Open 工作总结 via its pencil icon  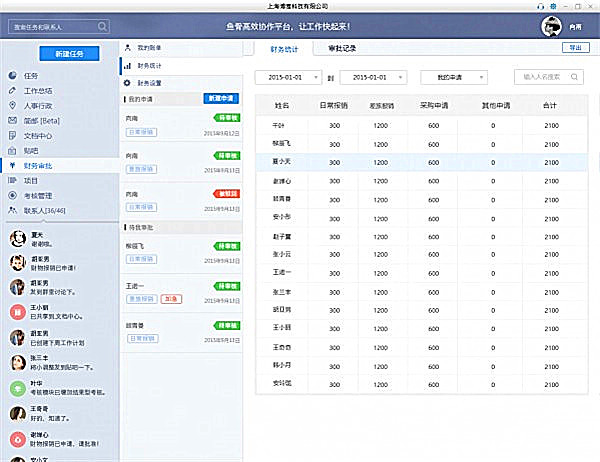tap(12, 90)
